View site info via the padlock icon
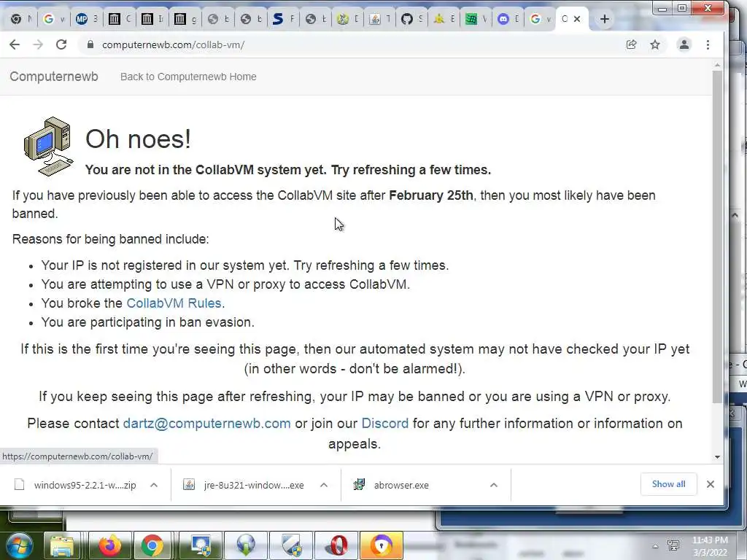This screenshot has width=747, height=560. click(x=90, y=44)
